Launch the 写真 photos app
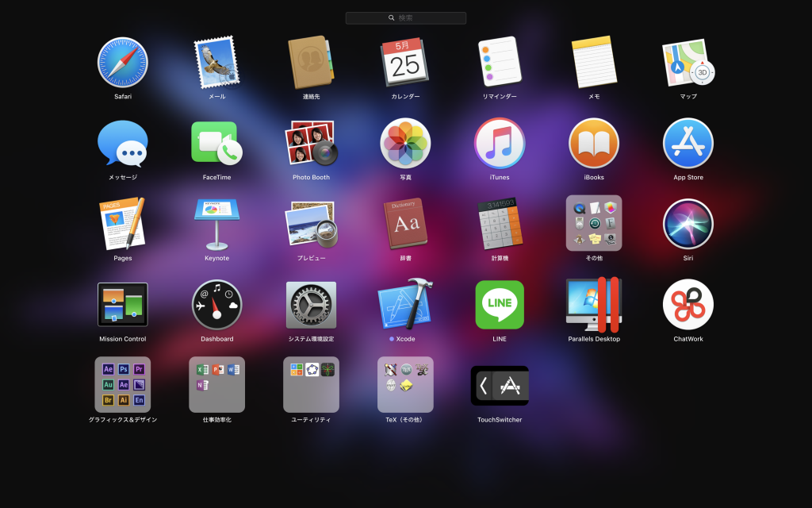Screen dimensions: 812x508 pyautogui.click(x=405, y=143)
